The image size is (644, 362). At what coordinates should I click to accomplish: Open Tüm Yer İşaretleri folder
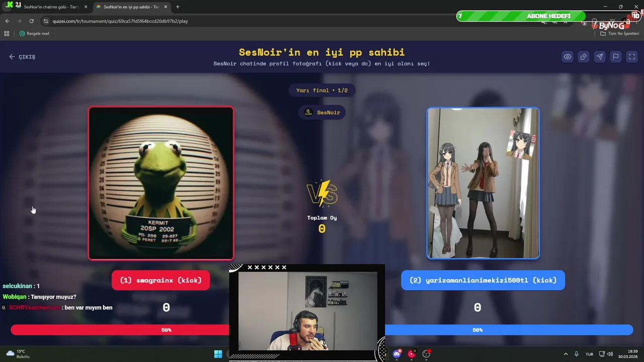[620, 34]
